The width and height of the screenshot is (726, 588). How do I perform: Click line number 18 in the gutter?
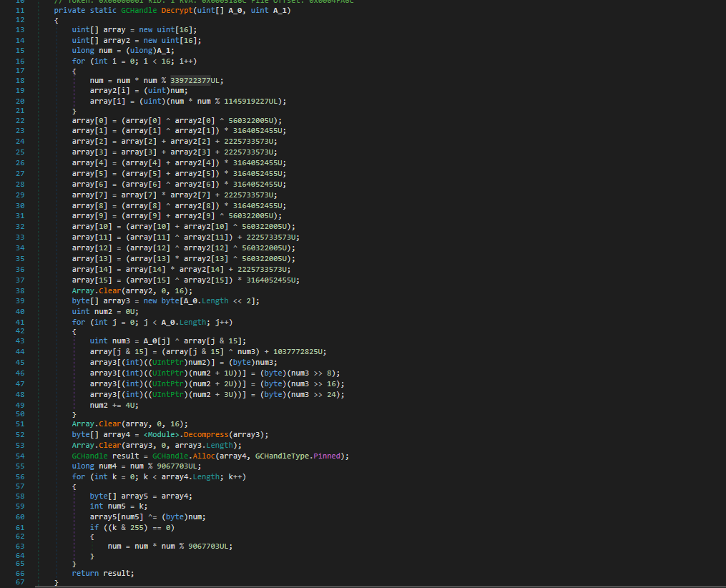click(20, 81)
